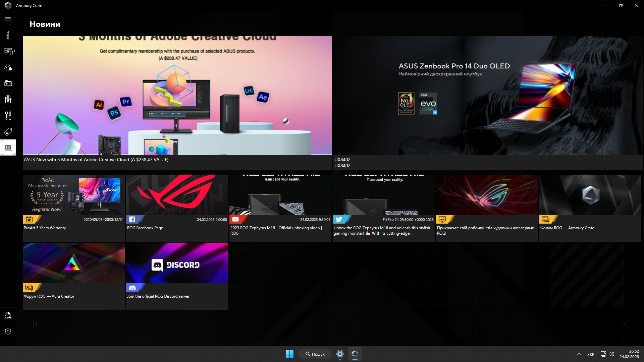Viewport: 644px width, 362px height.
Task: Open Tools wrench and screwdriver icon
Action: point(8,115)
